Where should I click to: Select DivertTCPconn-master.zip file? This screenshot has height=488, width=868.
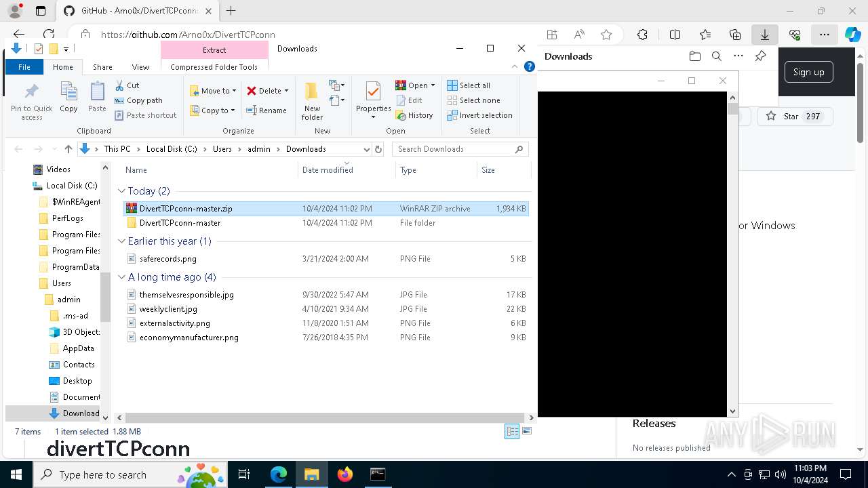pos(326,209)
